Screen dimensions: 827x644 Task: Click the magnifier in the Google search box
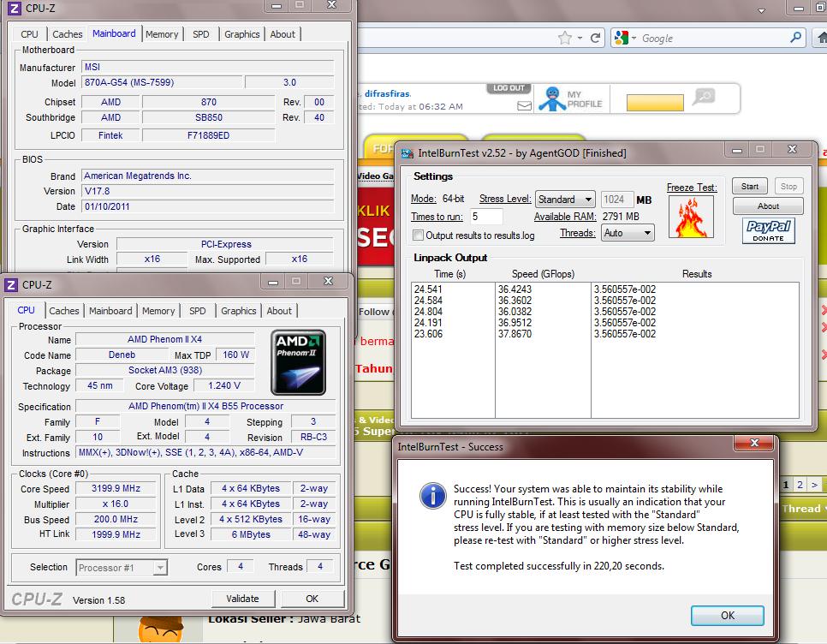tap(795, 38)
